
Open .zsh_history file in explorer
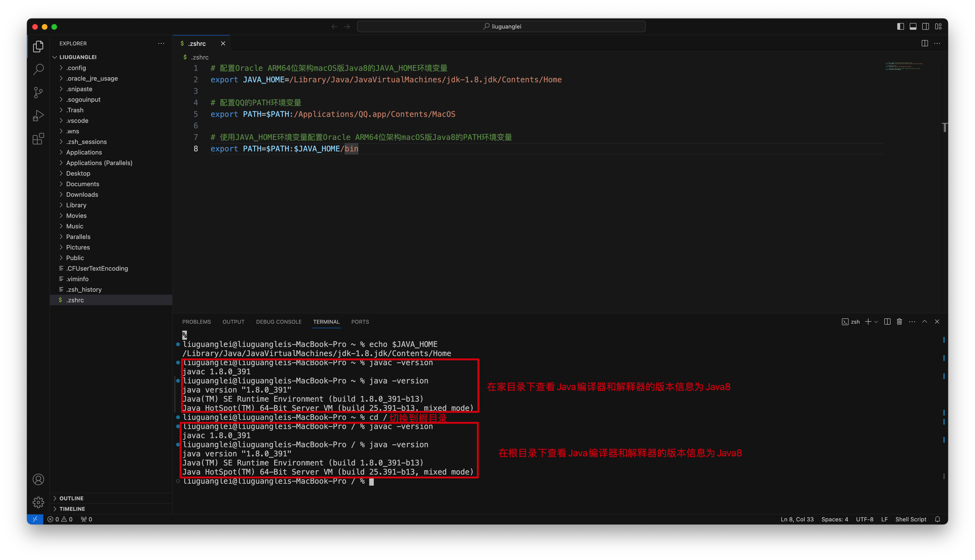click(x=112, y=289)
